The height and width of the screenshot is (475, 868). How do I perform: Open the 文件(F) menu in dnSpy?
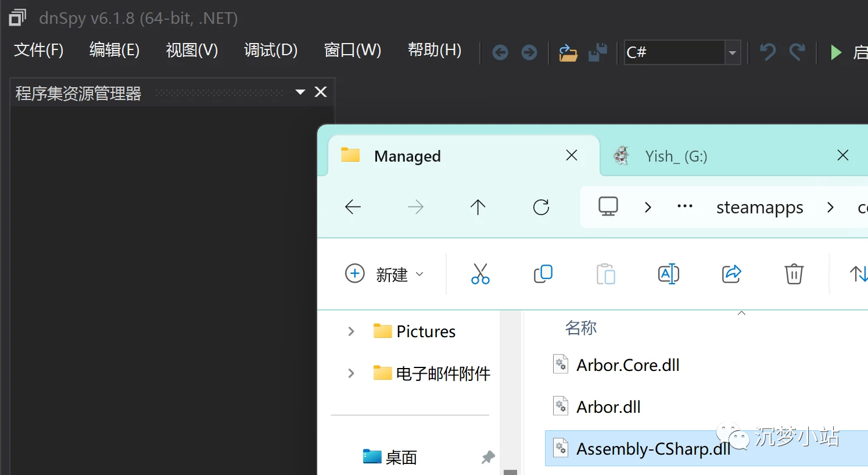tap(38, 51)
